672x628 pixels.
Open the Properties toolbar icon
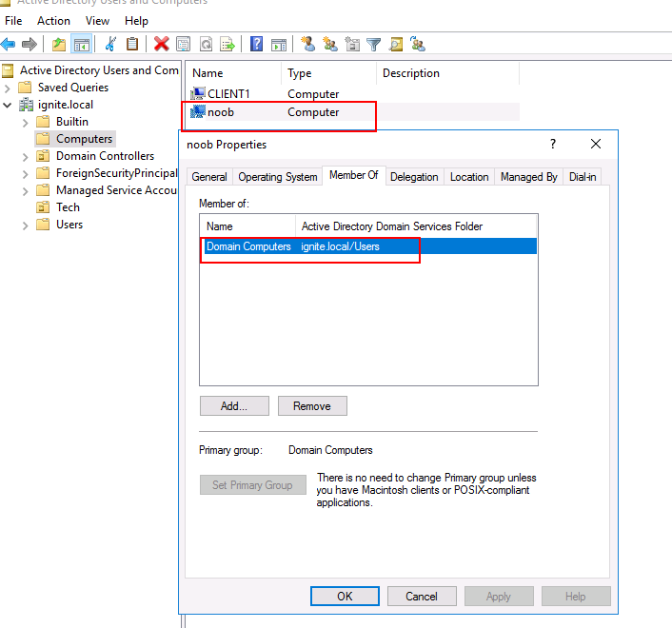coord(184,44)
